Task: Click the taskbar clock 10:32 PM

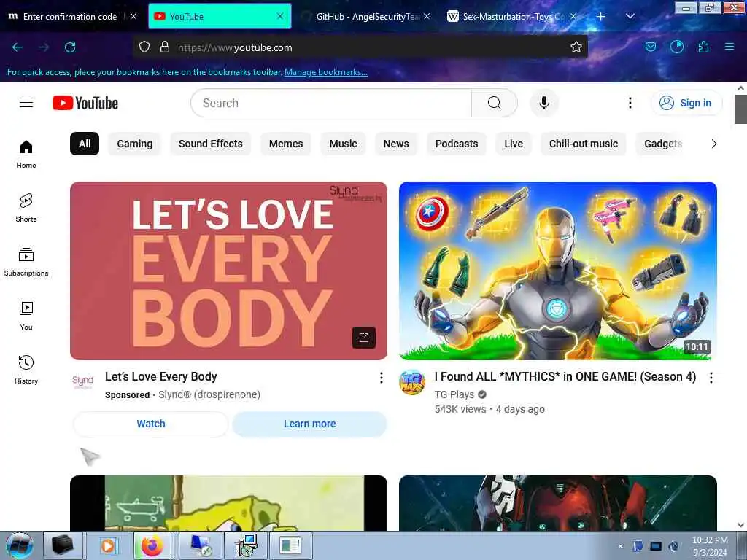Action: 710,540
